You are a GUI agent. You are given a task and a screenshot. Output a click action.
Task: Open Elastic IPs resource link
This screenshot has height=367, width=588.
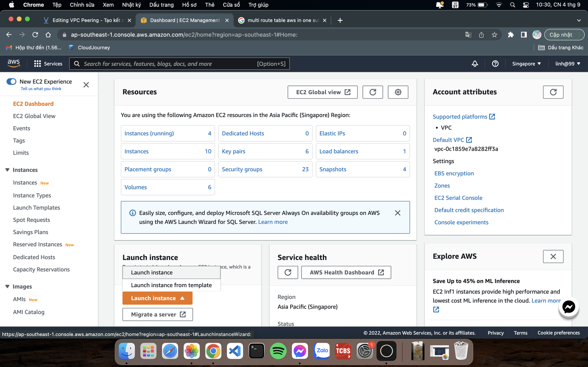coord(332,133)
